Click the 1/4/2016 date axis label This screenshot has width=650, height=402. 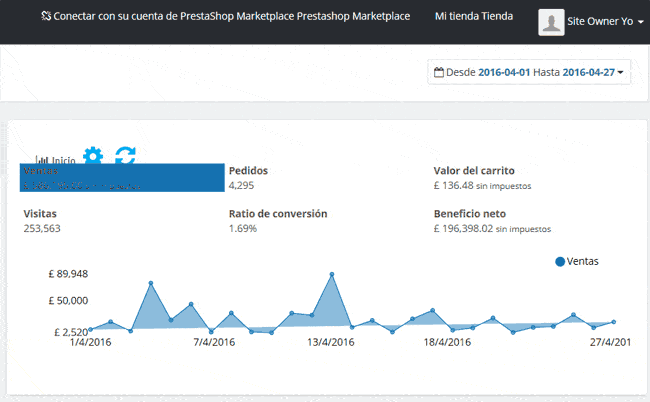[90, 342]
